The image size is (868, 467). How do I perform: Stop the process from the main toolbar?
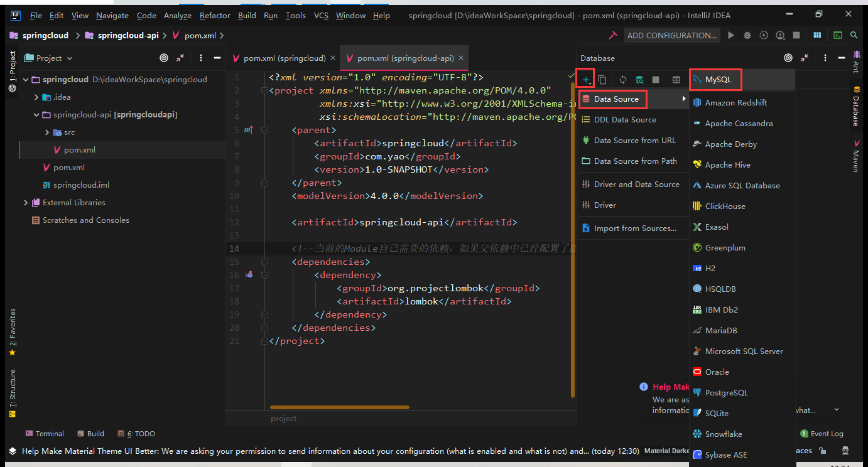point(796,35)
